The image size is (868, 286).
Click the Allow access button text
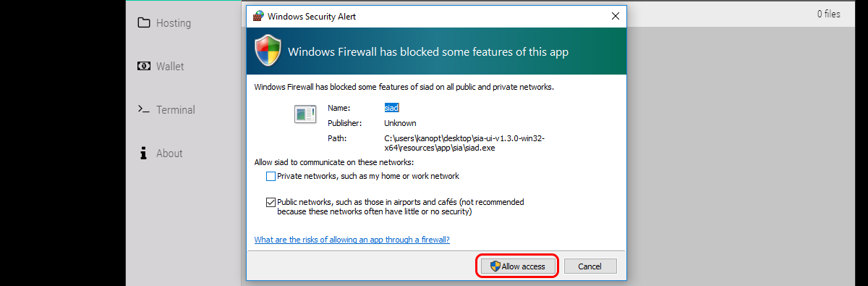(x=524, y=266)
